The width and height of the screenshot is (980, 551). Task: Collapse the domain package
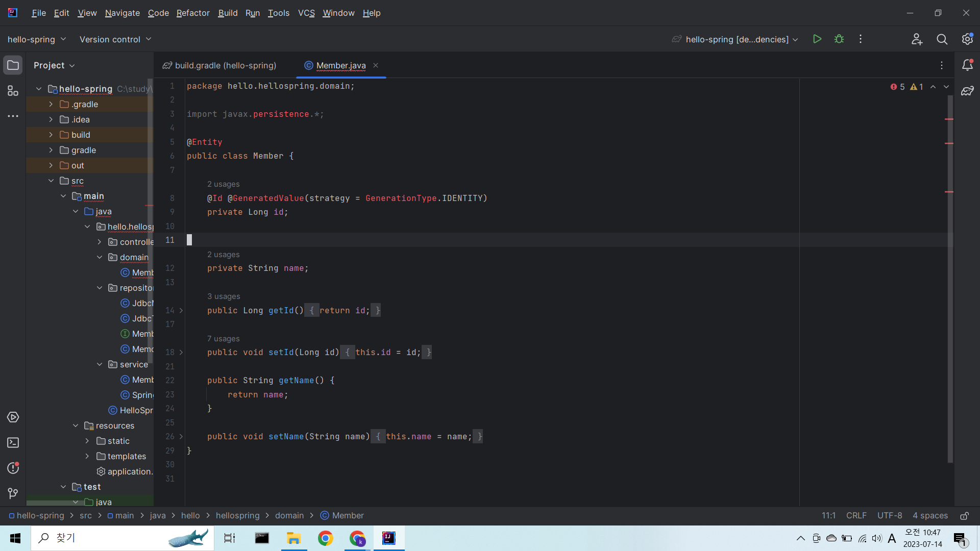coord(100,257)
